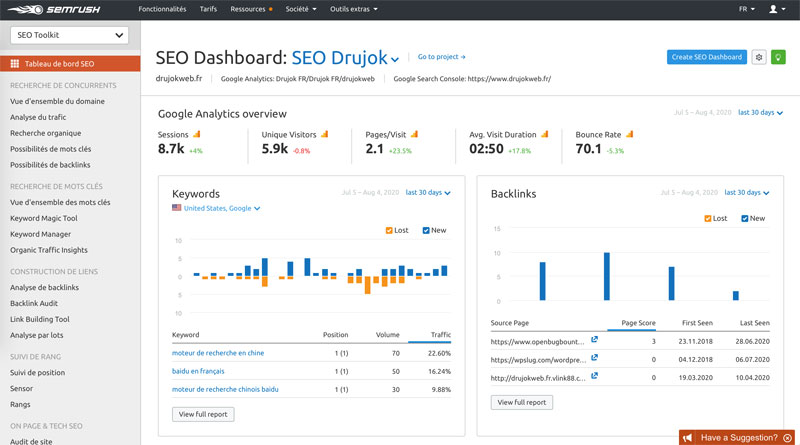Viewport: 800px width, 445px height.
Task: Open Keyword Magic Tool in sidebar
Action: pos(44,218)
